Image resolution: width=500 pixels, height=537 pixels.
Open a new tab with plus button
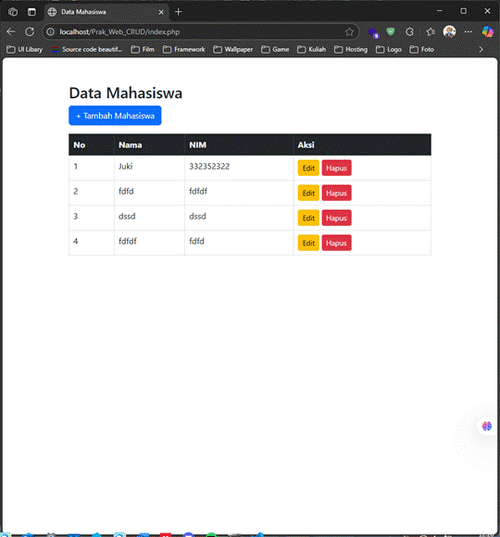tap(178, 12)
